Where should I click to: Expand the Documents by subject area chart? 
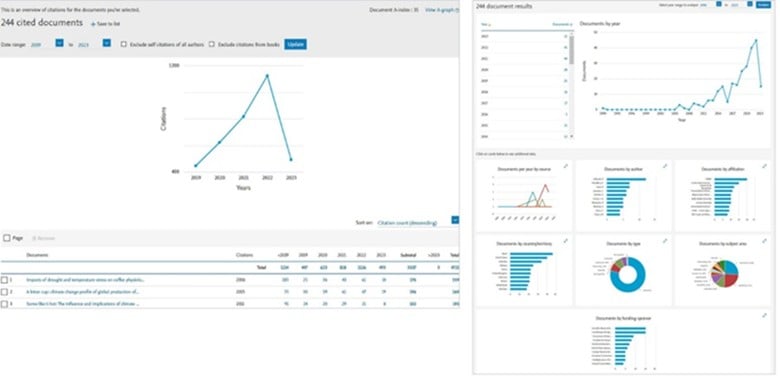coord(764,241)
